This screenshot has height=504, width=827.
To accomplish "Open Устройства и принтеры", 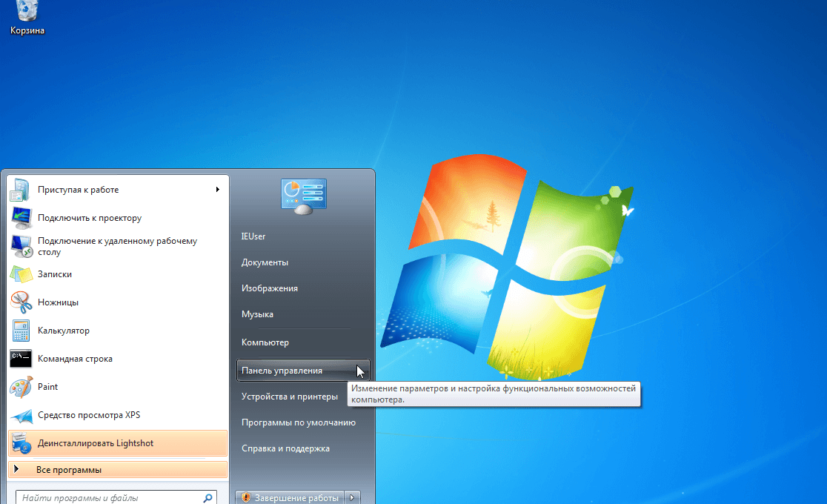I will (290, 397).
